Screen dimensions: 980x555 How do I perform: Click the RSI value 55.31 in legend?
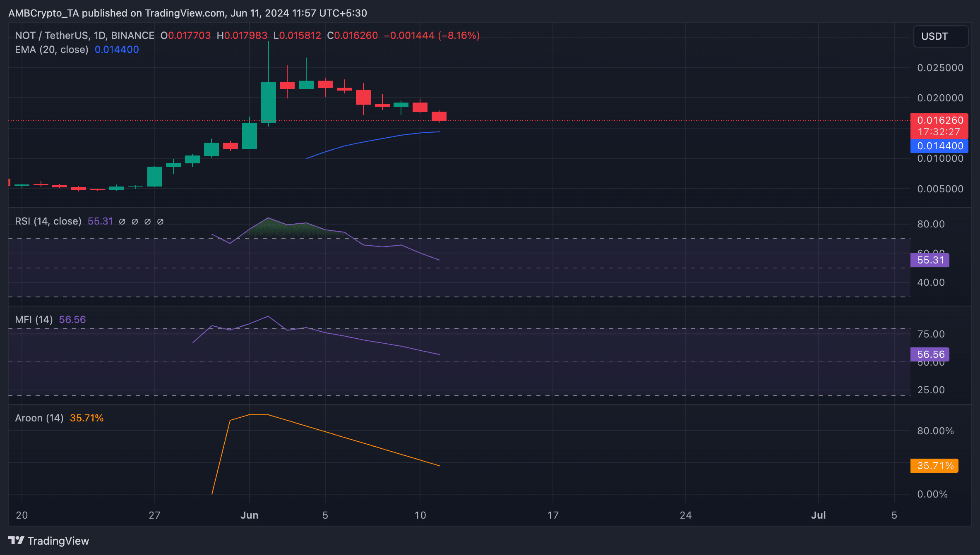tap(100, 221)
